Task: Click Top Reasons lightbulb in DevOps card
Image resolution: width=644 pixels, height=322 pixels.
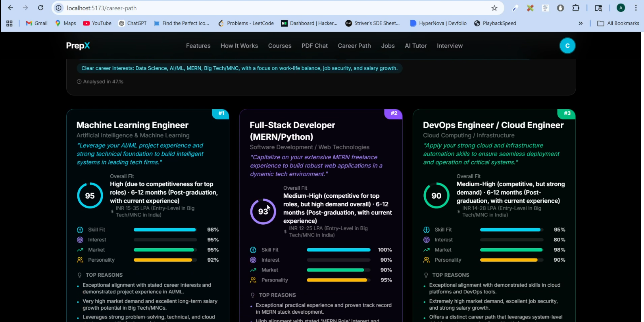Action: [x=426, y=275]
